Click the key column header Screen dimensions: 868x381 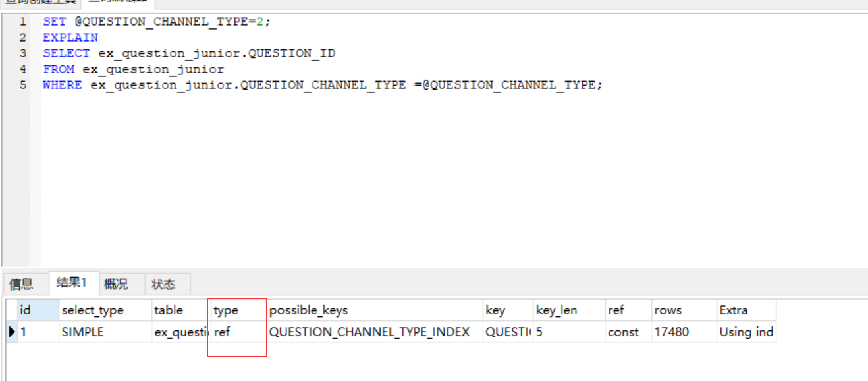click(x=508, y=310)
